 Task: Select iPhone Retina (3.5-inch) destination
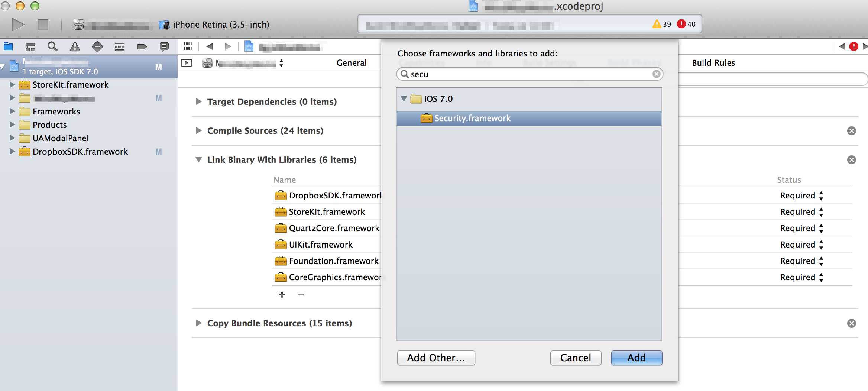(x=214, y=25)
